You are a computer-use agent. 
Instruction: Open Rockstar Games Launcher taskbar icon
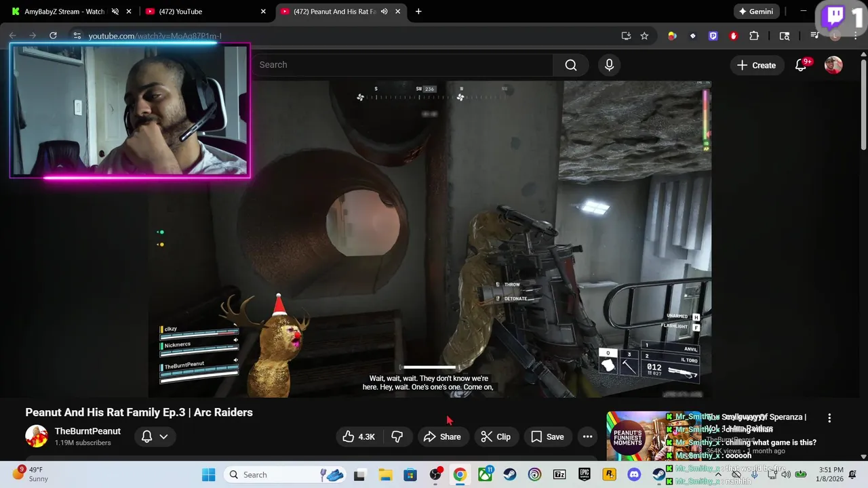pyautogui.click(x=610, y=474)
